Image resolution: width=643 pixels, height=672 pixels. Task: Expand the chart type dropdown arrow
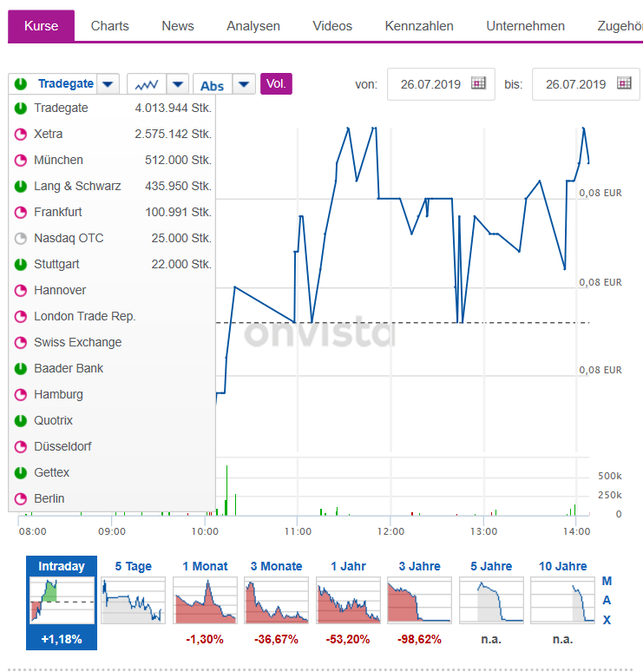point(177,84)
